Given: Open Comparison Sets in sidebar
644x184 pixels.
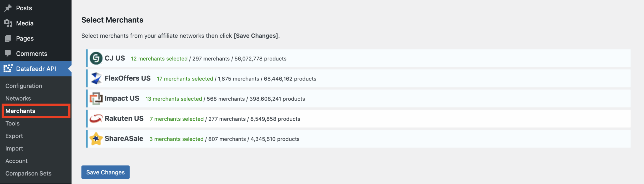Looking at the screenshot, I should 28,173.
